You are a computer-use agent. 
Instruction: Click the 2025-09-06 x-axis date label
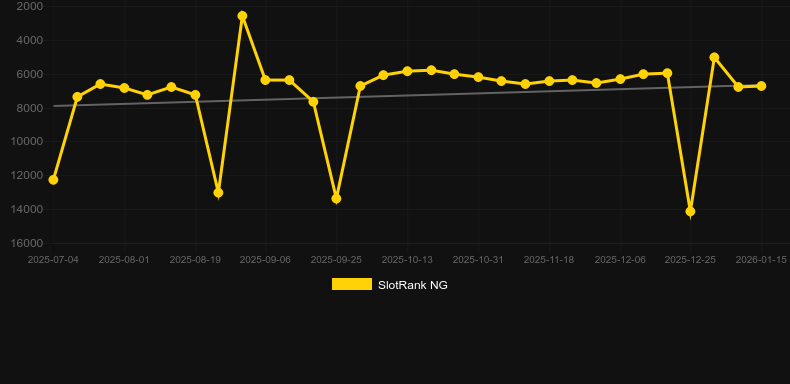tap(265, 260)
